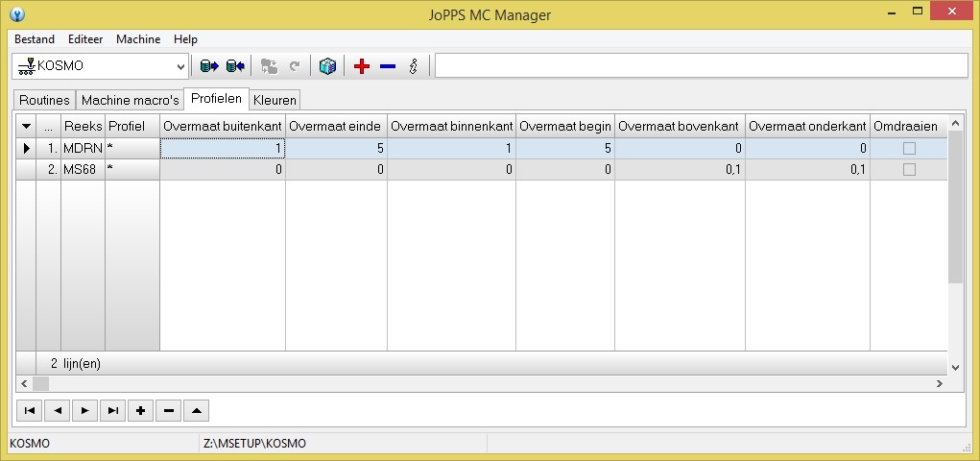The image size is (980, 461).
Task: Open the Machine menu
Action: (x=138, y=38)
